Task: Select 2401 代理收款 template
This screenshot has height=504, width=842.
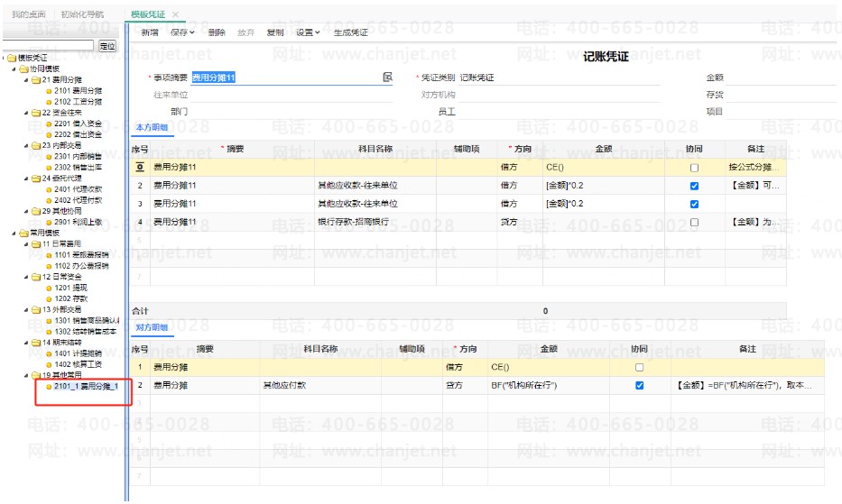Action: (x=78, y=189)
